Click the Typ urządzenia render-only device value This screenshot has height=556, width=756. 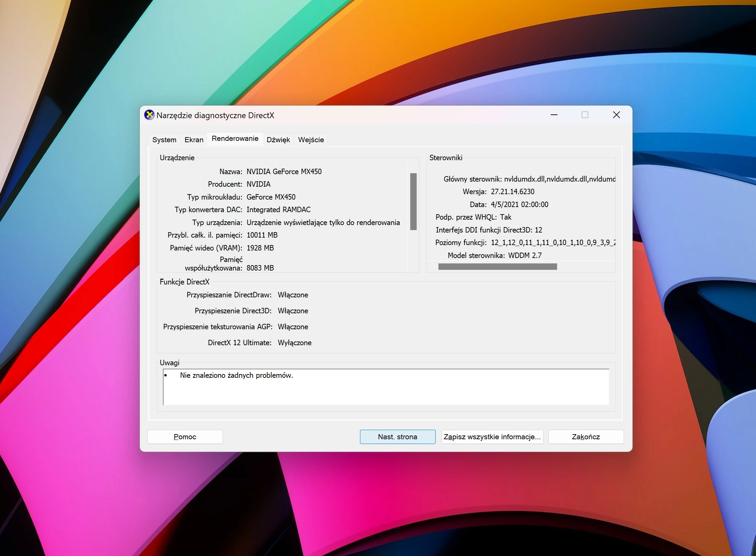tap(323, 222)
